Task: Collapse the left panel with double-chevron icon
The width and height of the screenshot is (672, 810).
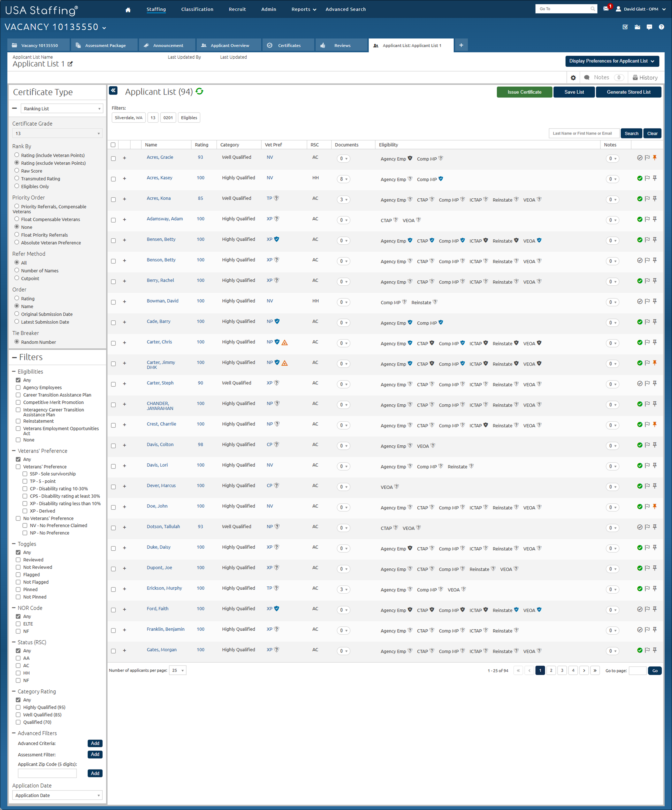Action: pos(113,91)
